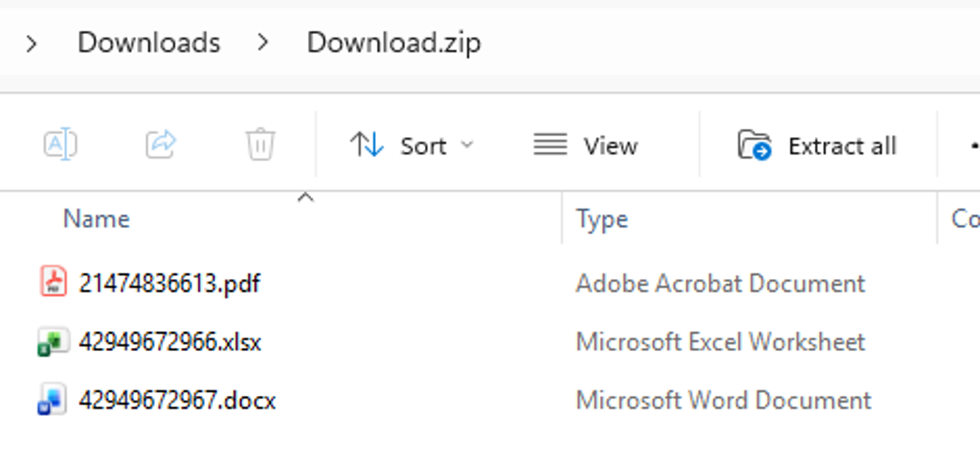980x459 pixels.
Task: Click the PDF icon of 21474836613.pdf
Action: point(53,281)
